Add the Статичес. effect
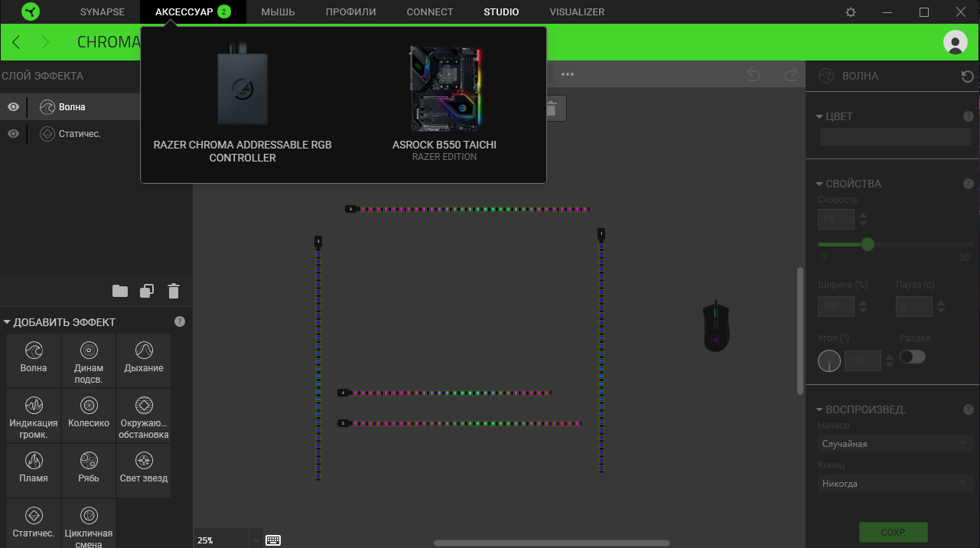 34,524
